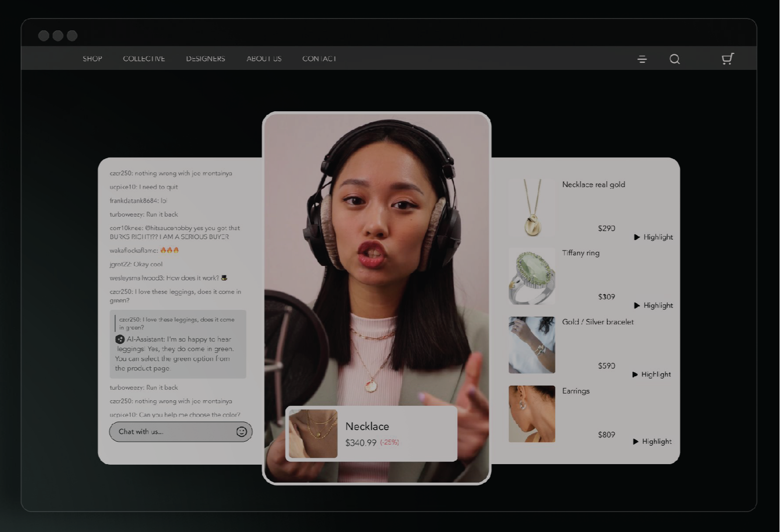Navigate to DESIGNERS page
The height and width of the screenshot is (532, 780).
point(205,59)
